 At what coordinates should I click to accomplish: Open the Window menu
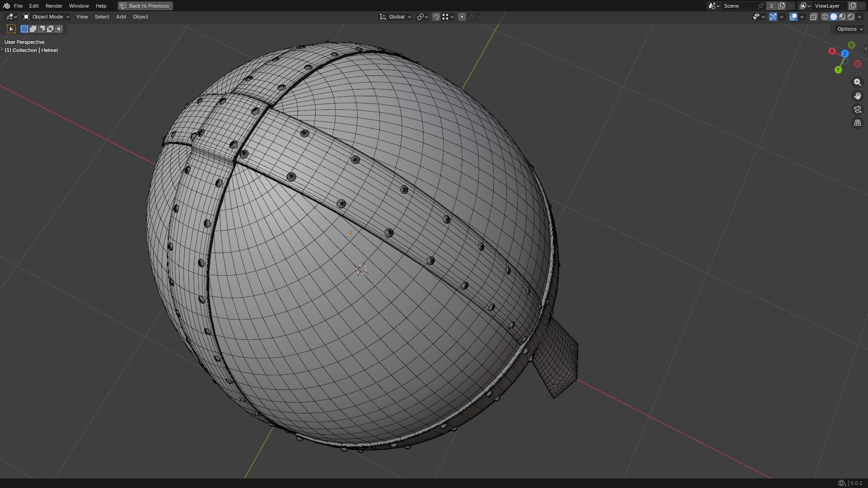pyautogui.click(x=79, y=6)
